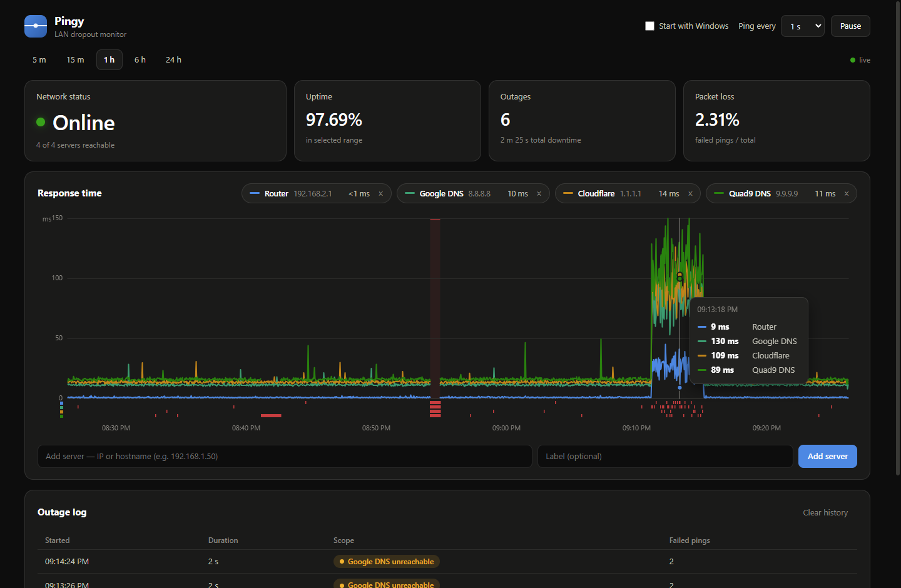Remove the Google DNS server chip
This screenshot has width=901, height=588.
[x=539, y=194]
